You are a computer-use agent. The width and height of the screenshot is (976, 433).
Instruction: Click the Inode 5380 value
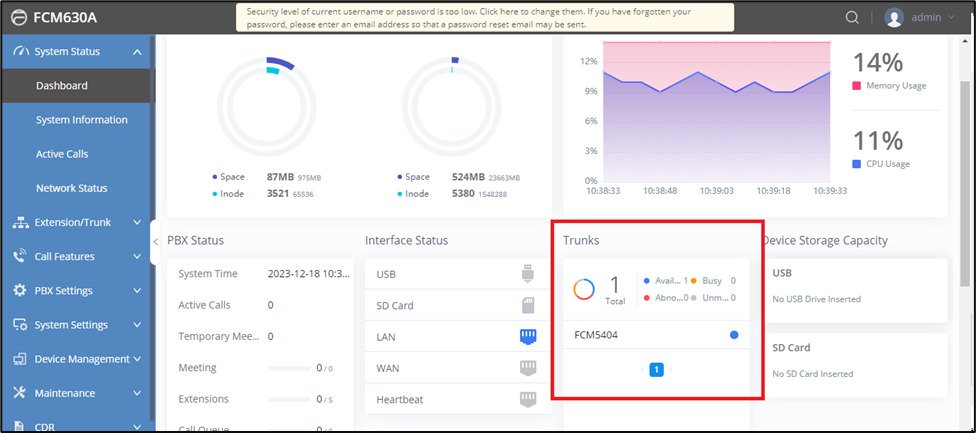[463, 193]
